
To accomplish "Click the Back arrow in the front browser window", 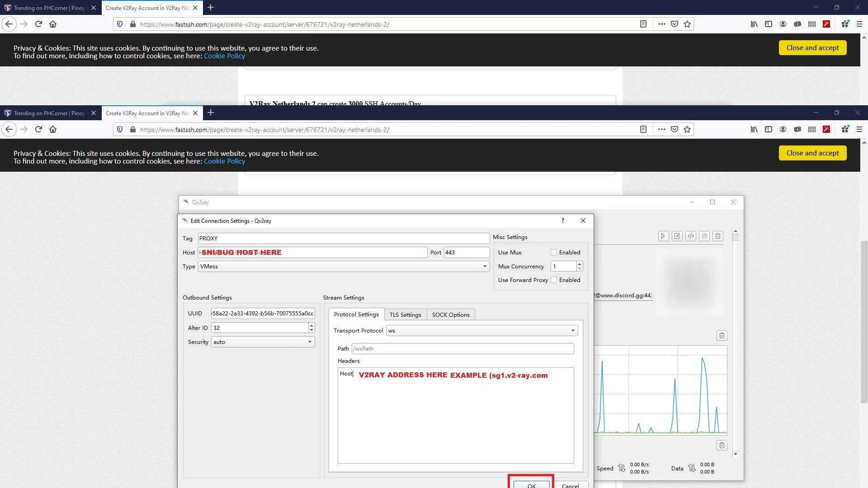I will point(9,129).
